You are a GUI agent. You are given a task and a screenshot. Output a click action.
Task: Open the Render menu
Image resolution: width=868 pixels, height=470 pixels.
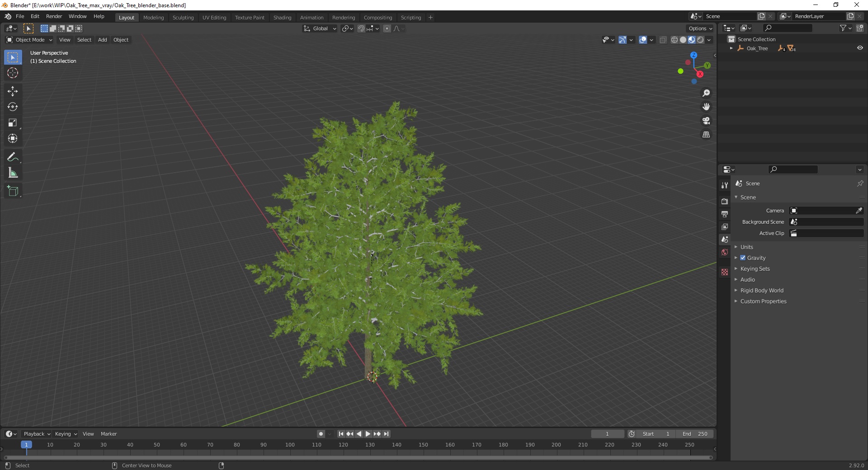point(54,16)
